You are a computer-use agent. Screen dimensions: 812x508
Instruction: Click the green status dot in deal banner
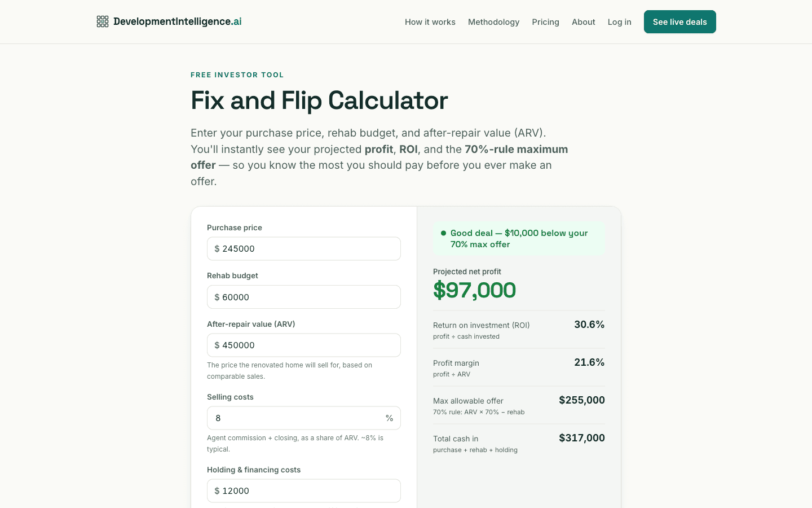coord(443,233)
